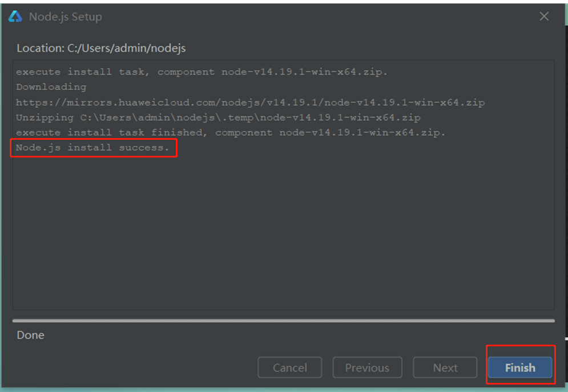Click the Previous button
The image size is (568, 392).
[x=367, y=367]
